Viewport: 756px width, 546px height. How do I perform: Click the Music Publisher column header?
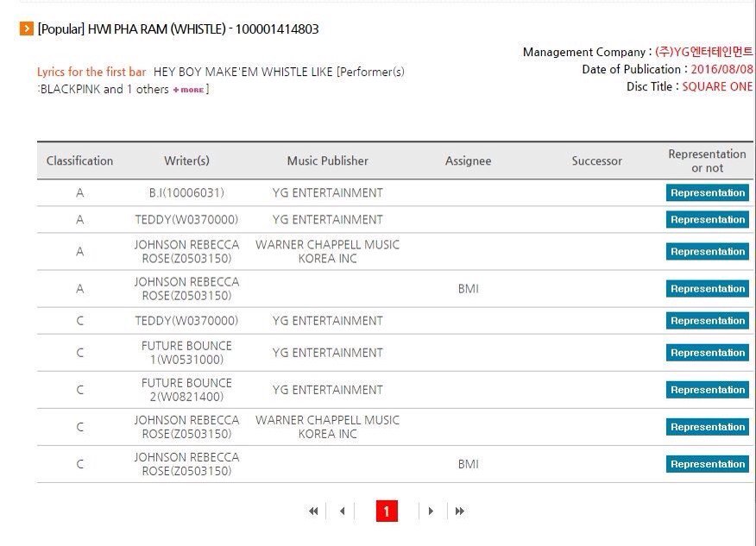pyautogui.click(x=327, y=161)
